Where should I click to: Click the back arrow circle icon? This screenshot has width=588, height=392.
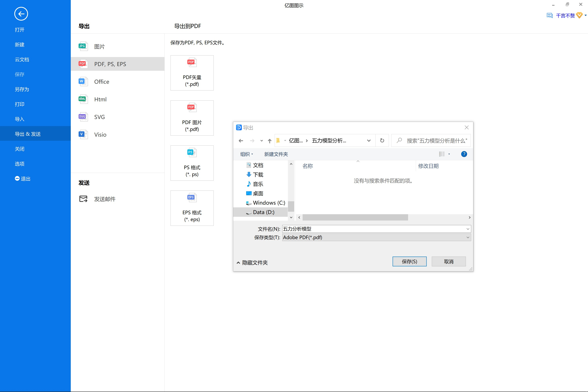[21, 14]
